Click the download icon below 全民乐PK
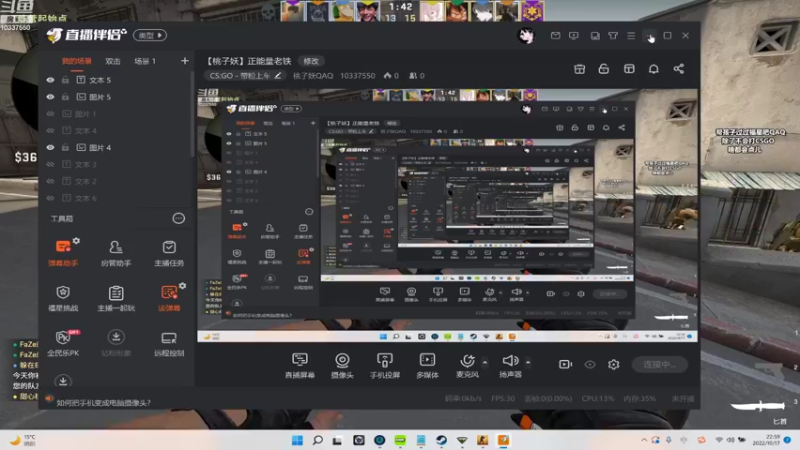 63,381
